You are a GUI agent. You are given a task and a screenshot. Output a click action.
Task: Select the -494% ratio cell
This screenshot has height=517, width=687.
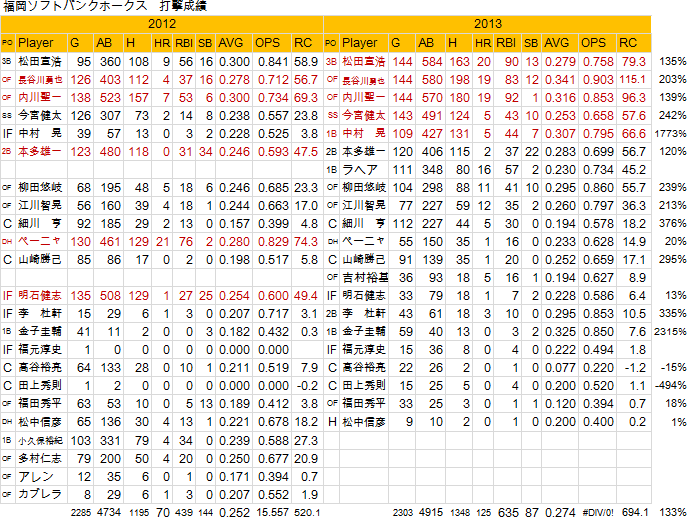670,385
